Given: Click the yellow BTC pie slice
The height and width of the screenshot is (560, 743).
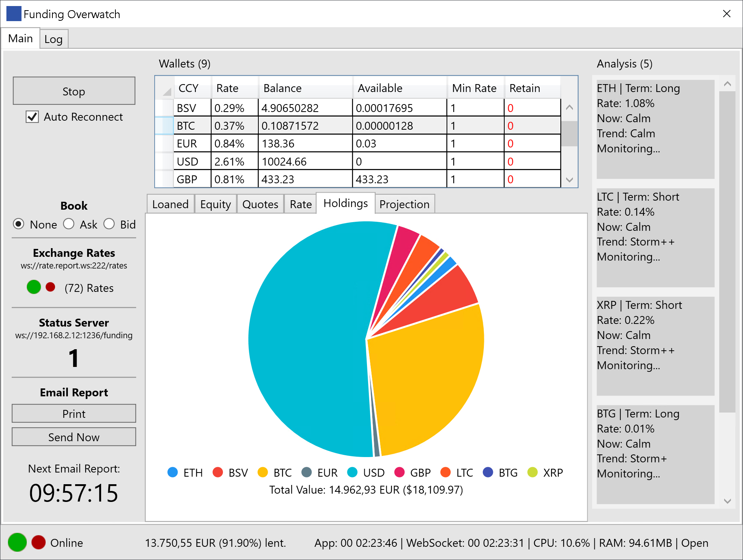Looking at the screenshot, I should point(426,377).
